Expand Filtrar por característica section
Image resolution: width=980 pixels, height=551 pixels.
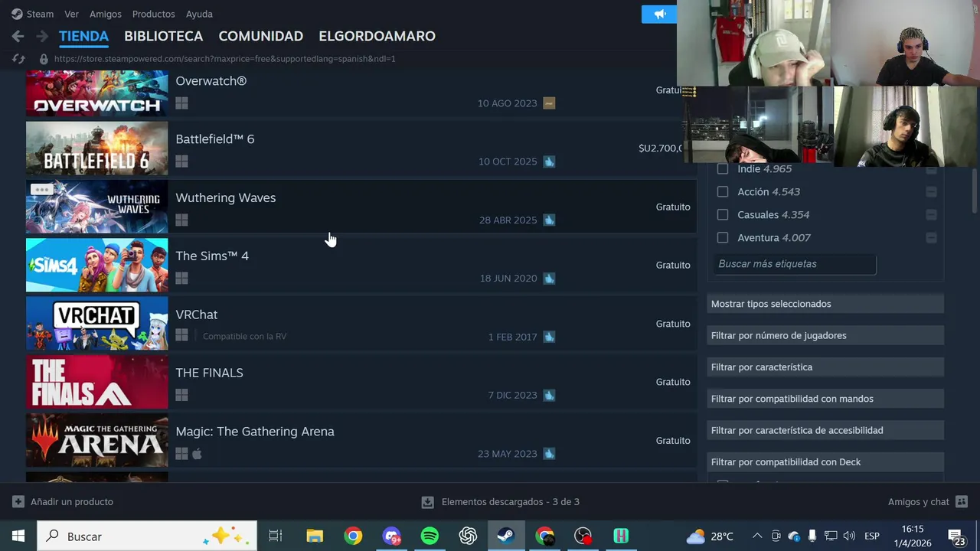coord(825,367)
